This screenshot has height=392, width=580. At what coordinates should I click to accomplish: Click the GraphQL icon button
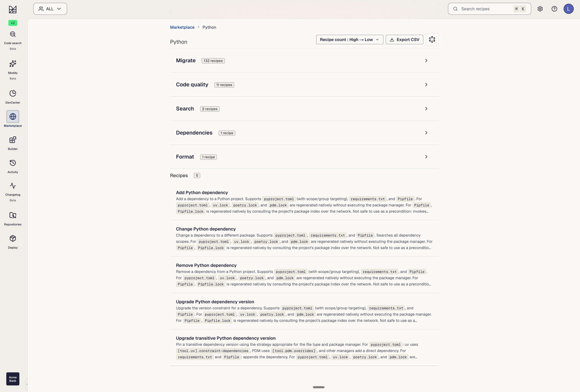[x=432, y=39]
